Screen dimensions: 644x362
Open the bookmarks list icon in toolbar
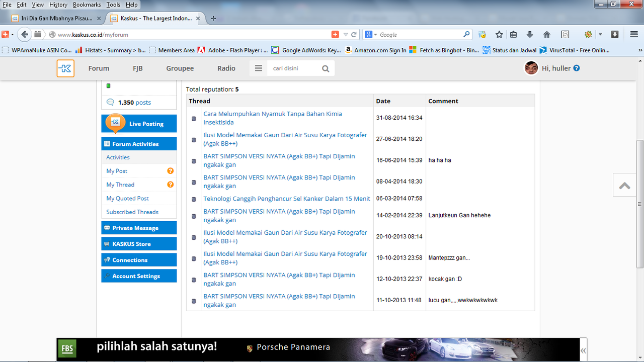[513, 34]
